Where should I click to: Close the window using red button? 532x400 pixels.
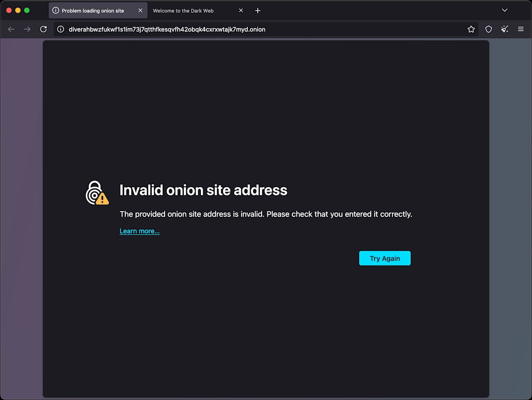pos(9,10)
